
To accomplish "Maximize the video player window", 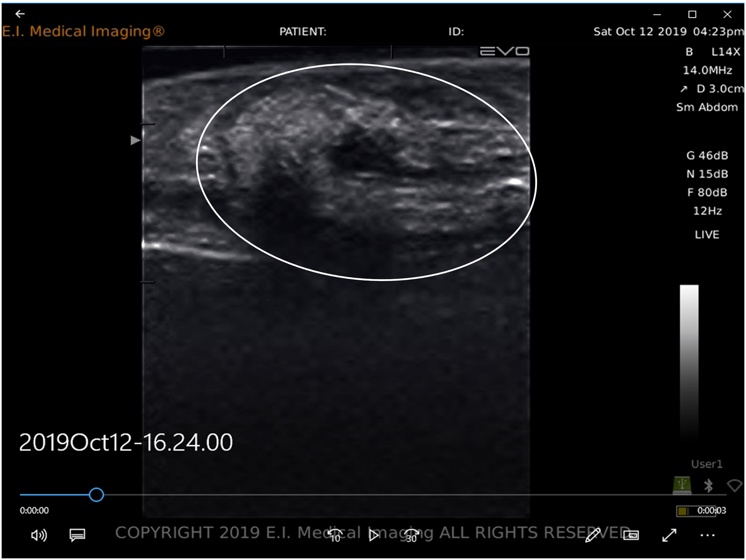I will click(x=692, y=14).
